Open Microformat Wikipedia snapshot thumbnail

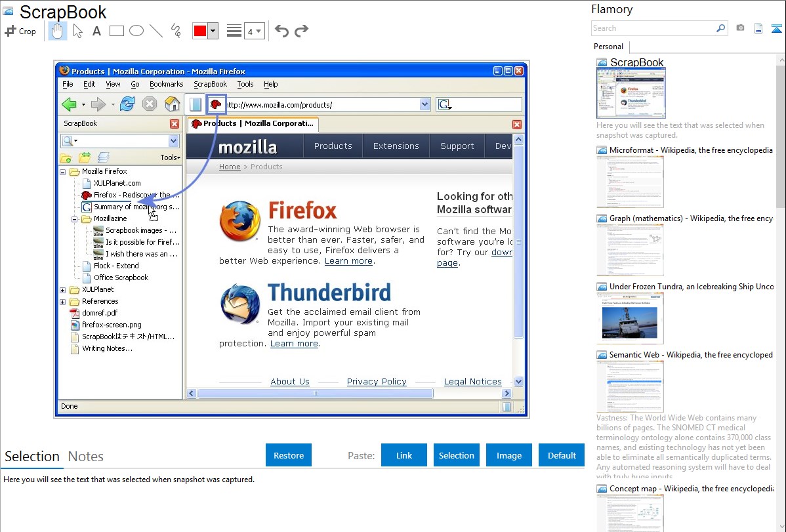630,182
